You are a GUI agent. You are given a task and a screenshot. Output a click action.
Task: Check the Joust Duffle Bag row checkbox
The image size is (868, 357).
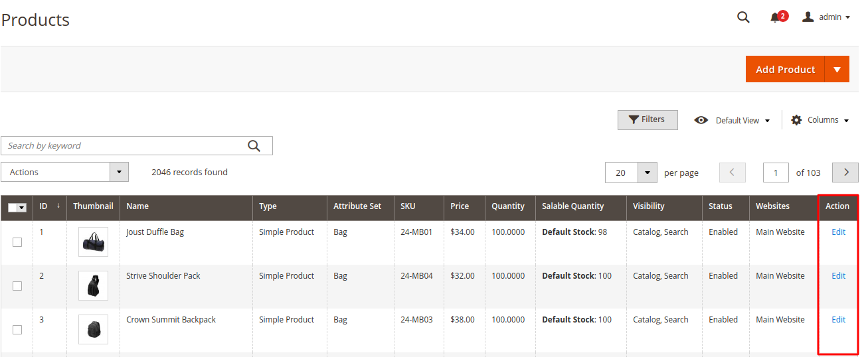pos(17,242)
